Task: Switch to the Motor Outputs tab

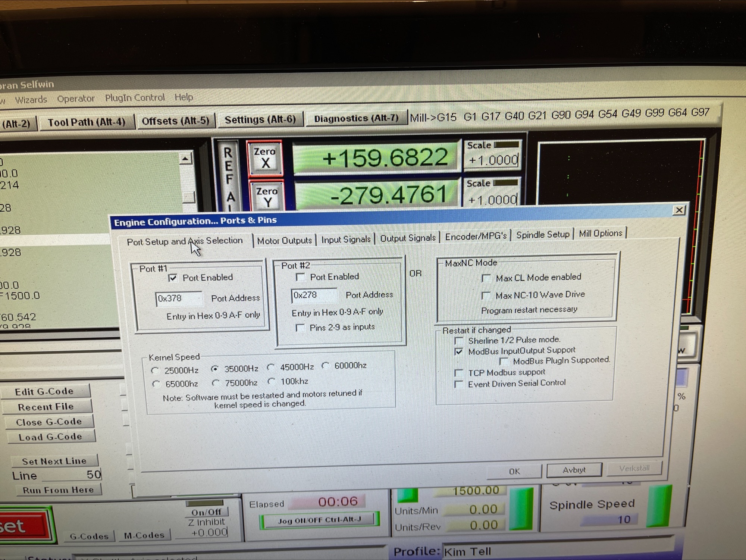Action: click(x=284, y=241)
